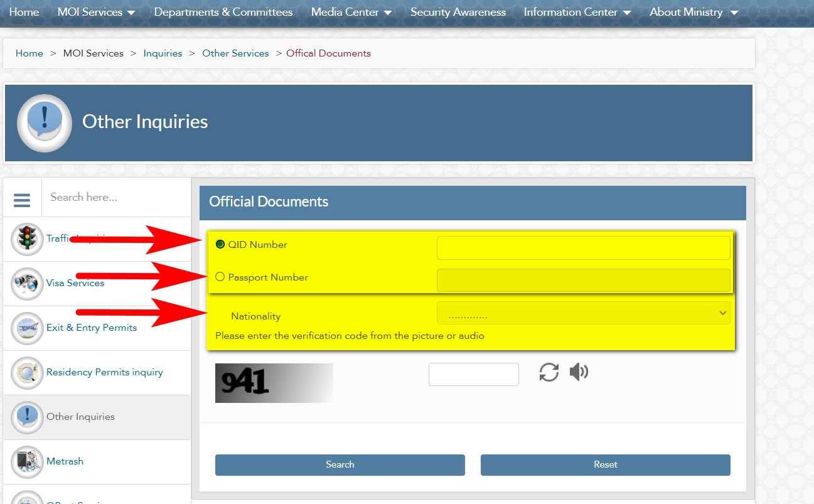Click the Exit & Entry Permits airplane icon
This screenshot has width=814, height=504.
click(27, 328)
